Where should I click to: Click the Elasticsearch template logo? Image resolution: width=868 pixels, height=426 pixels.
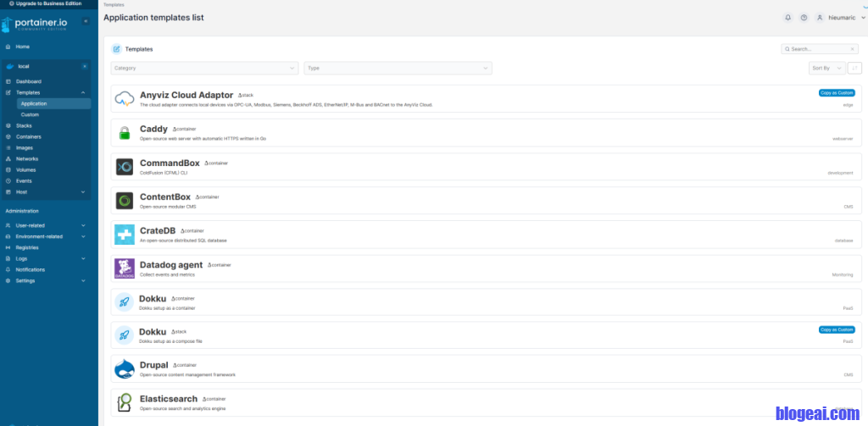(125, 403)
